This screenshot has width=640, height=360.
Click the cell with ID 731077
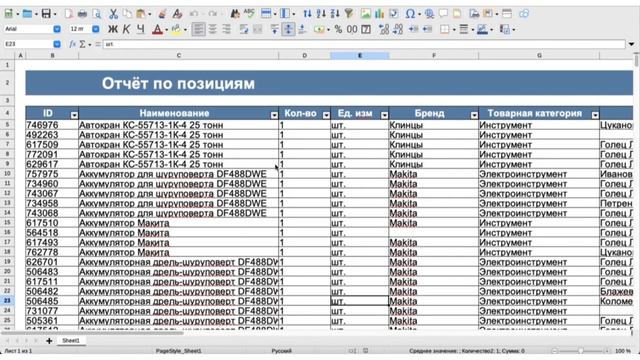(52, 311)
